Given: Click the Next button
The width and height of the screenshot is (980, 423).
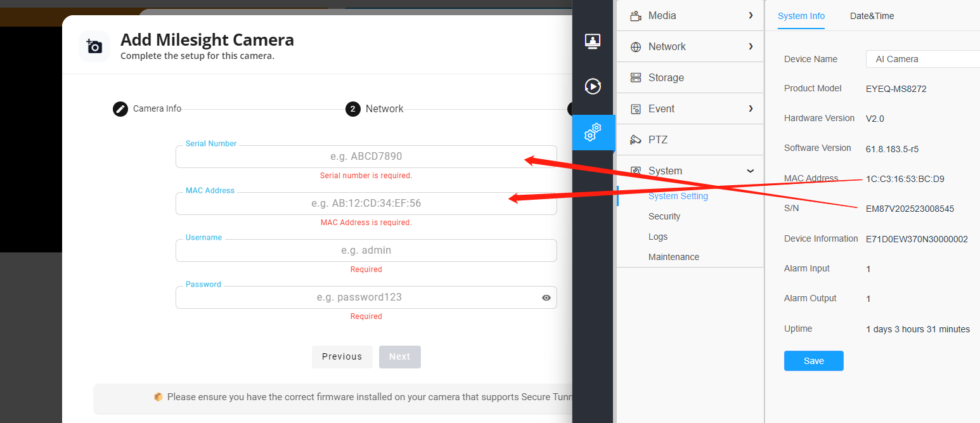Looking at the screenshot, I should tap(400, 357).
